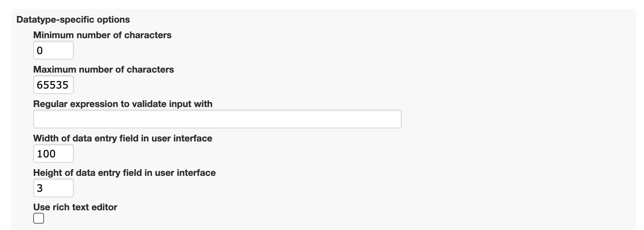The height and width of the screenshot is (230, 644).
Task: Click the regular expression validation text box
Action: click(x=217, y=119)
